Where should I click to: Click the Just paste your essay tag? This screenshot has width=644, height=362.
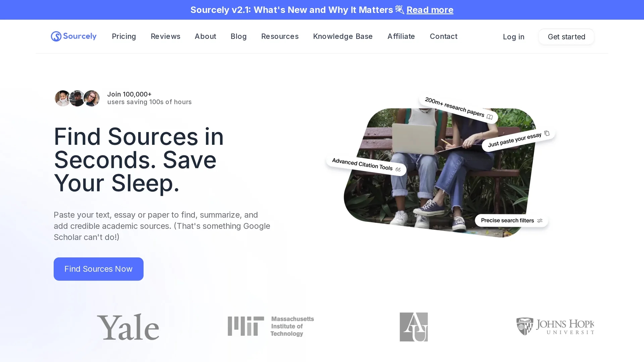[519, 139]
